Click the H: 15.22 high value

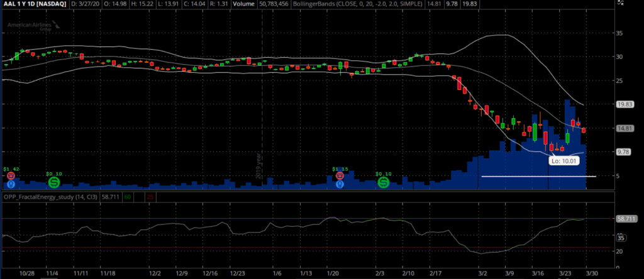143,4
